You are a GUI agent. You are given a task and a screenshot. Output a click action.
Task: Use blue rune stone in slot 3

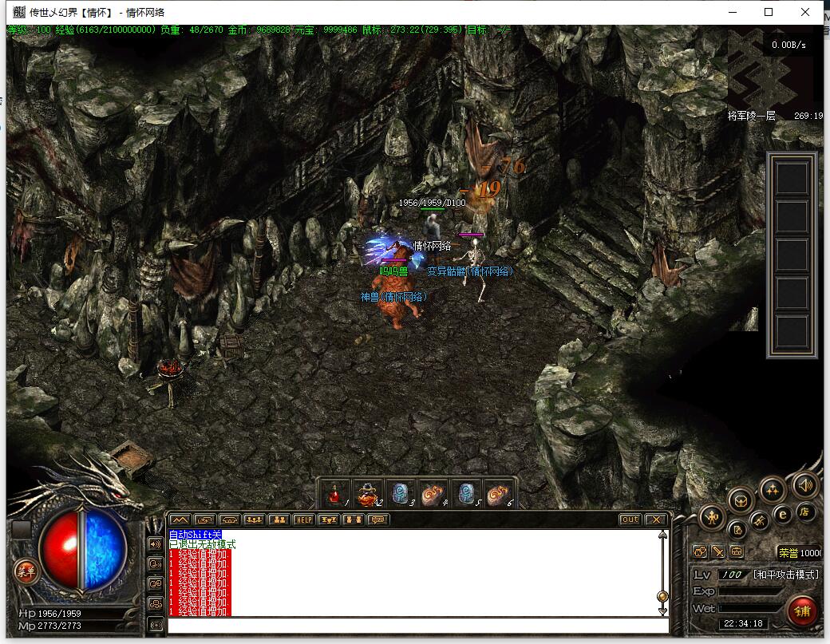click(x=401, y=495)
